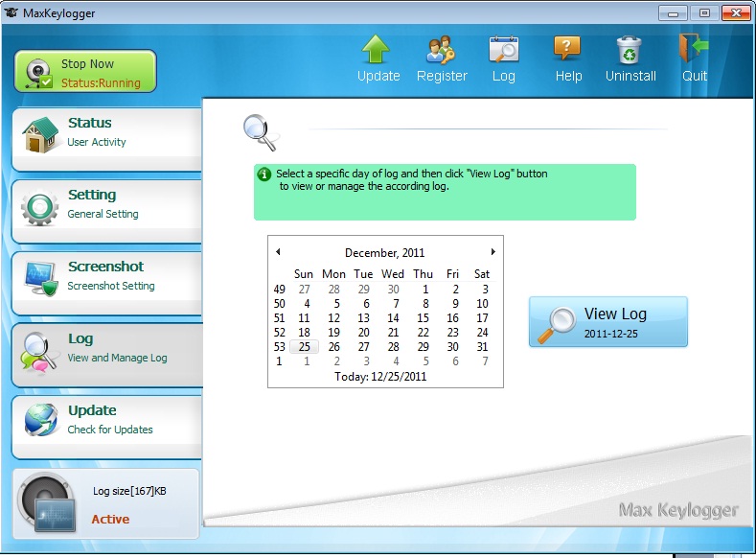Click Quit label in top toolbar

point(695,76)
